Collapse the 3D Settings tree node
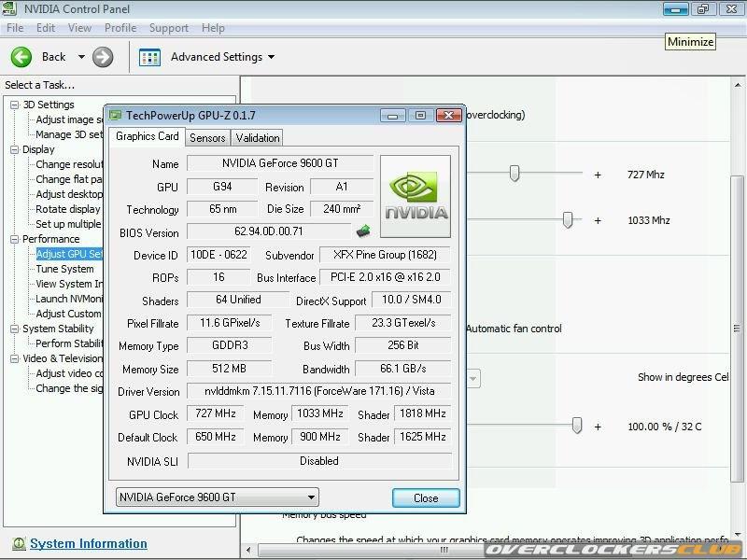Image resolution: width=747 pixels, height=560 pixels. tap(15, 105)
